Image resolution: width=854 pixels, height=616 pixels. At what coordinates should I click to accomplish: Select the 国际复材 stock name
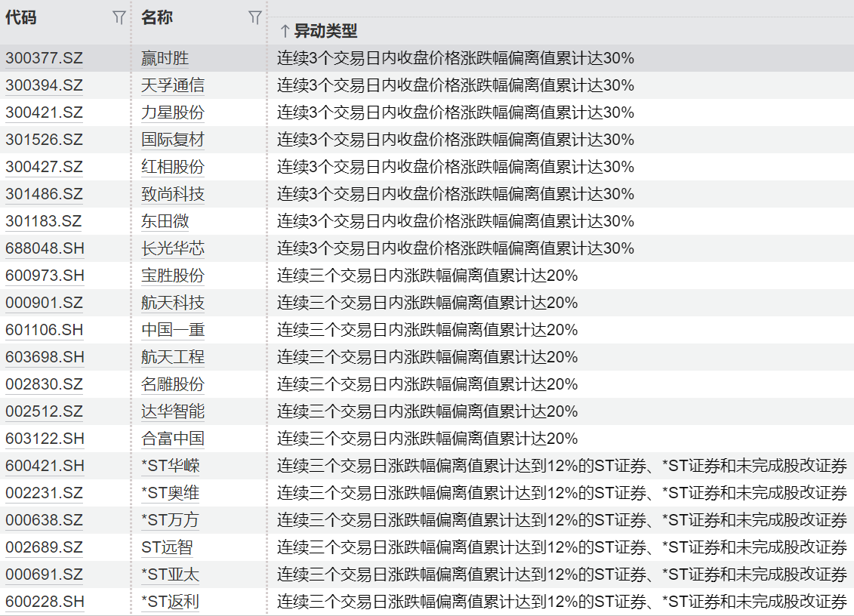coord(172,140)
